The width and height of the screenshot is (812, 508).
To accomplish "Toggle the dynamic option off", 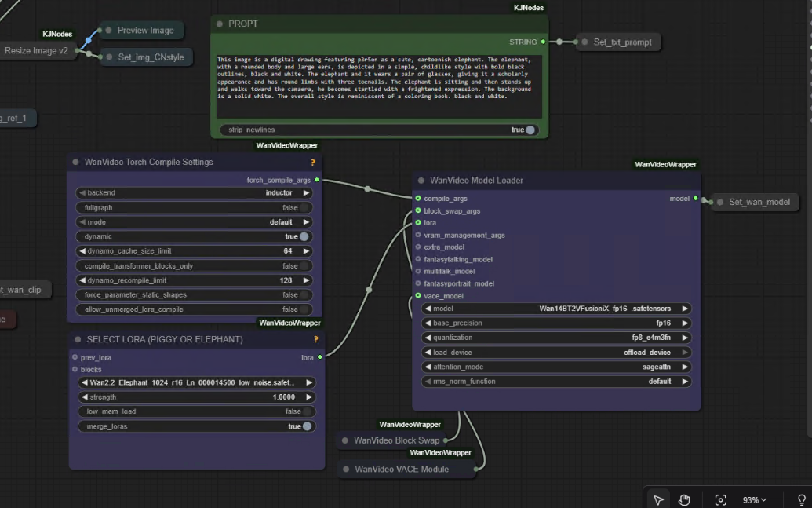I will 195,236.
